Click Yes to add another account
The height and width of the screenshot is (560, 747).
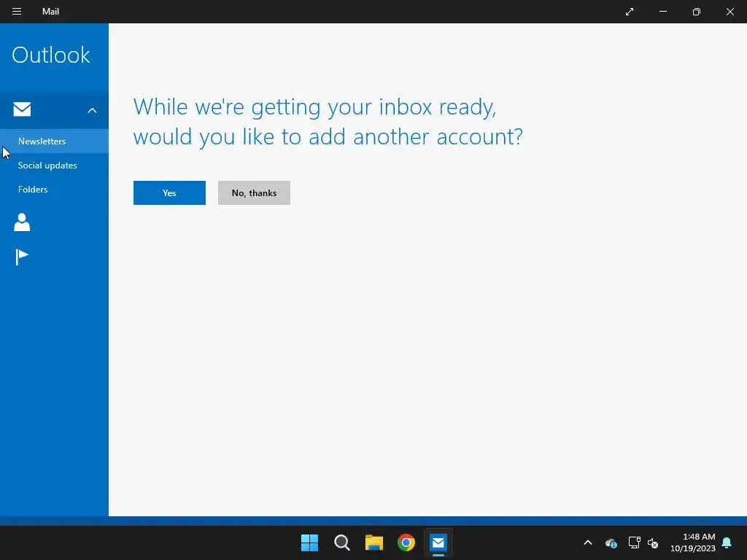click(169, 192)
